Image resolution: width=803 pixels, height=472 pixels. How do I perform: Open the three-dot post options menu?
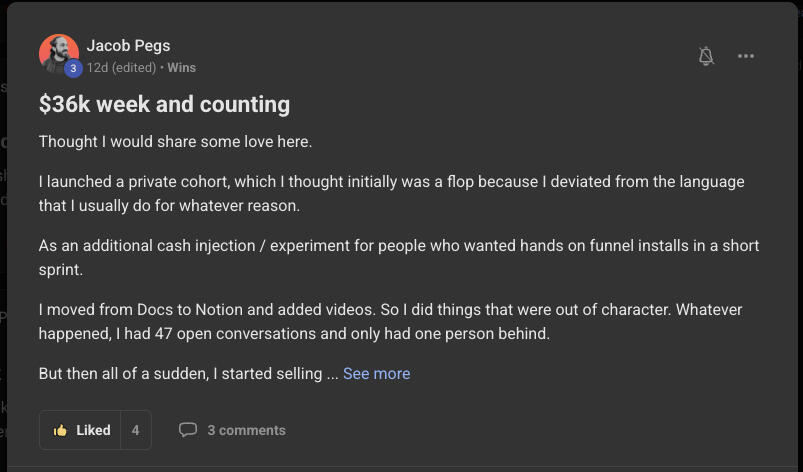(x=746, y=56)
